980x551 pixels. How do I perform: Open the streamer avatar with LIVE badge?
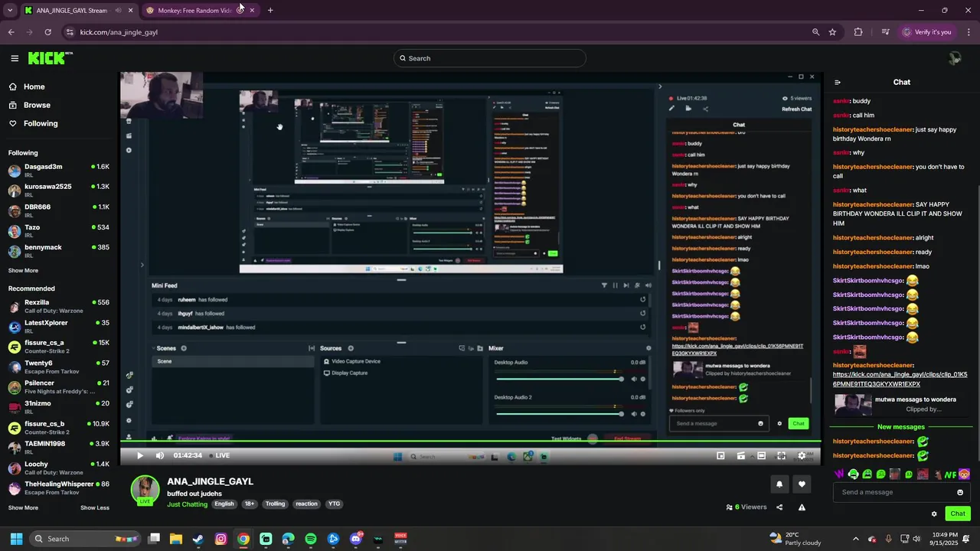click(x=145, y=491)
